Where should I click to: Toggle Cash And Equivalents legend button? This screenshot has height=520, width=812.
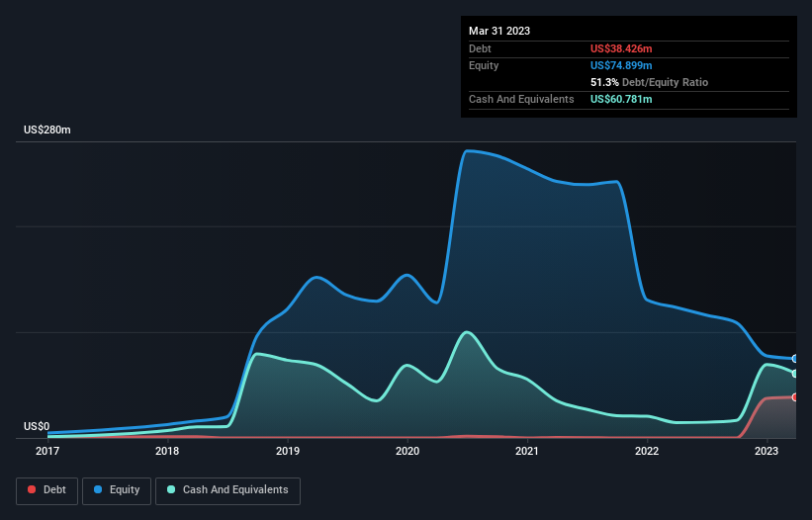point(227,490)
